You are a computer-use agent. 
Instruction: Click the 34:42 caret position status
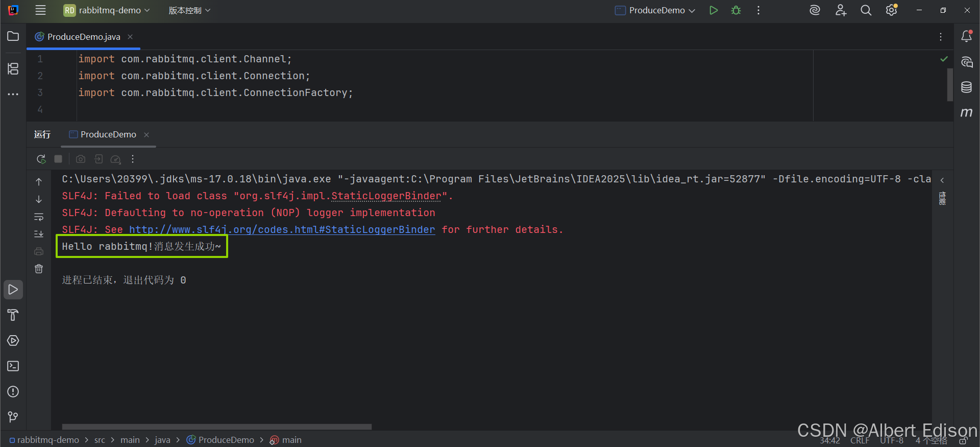pos(830,440)
